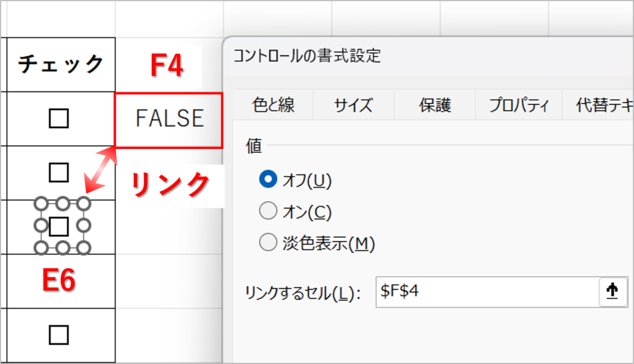Click the リンクするセル input field showing $F$4
Screen dimensions: 634x364
(487, 292)
